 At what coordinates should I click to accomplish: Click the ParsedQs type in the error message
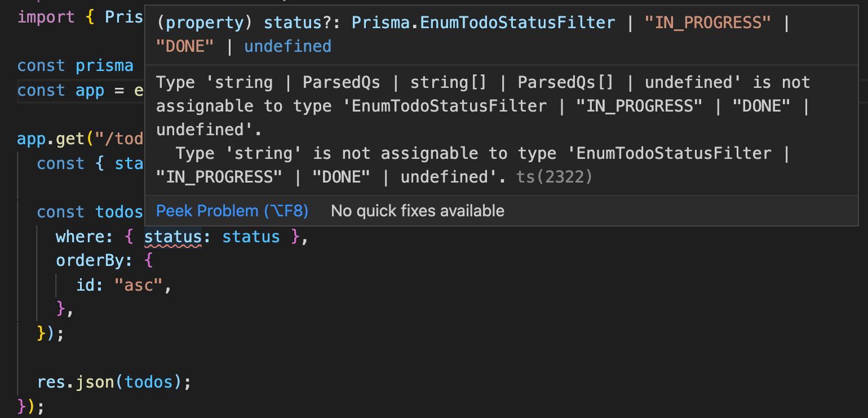coord(341,82)
